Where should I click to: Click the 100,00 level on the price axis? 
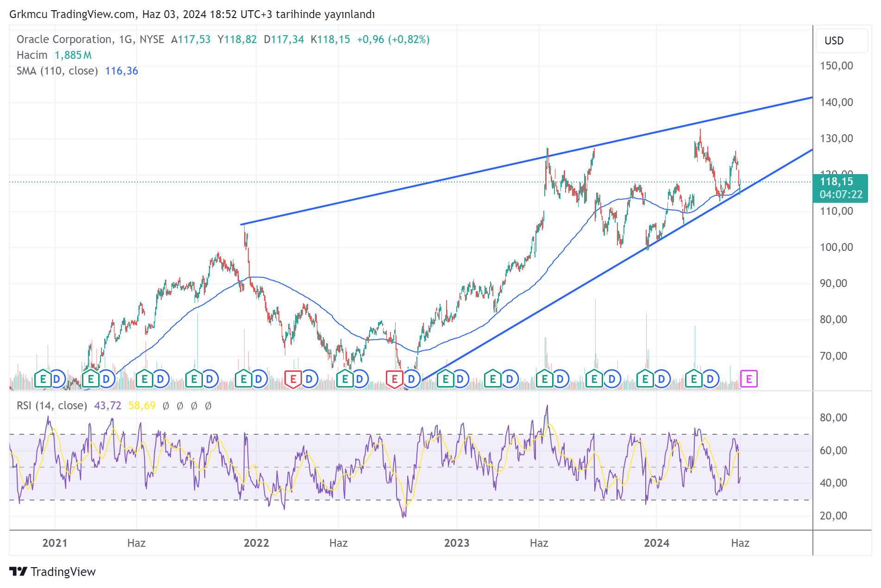pos(837,247)
